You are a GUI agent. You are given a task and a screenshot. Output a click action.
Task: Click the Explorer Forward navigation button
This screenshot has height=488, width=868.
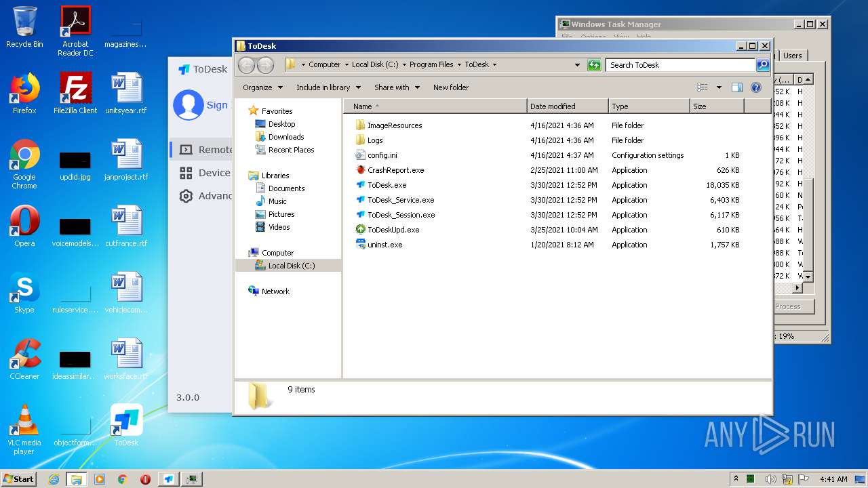click(266, 65)
